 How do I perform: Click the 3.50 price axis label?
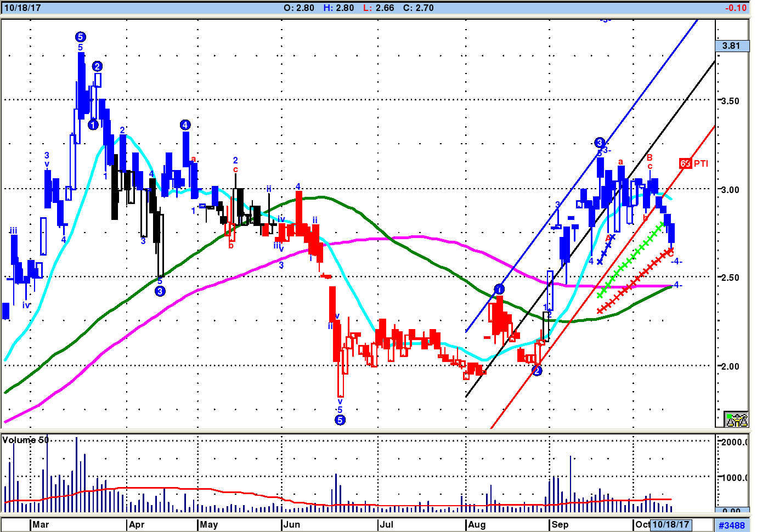730,101
